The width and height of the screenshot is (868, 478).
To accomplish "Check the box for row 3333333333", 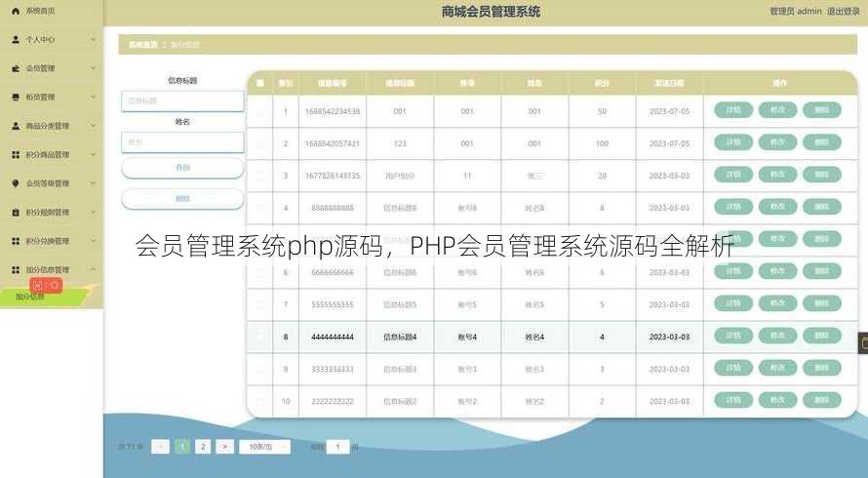I will pos(260,369).
